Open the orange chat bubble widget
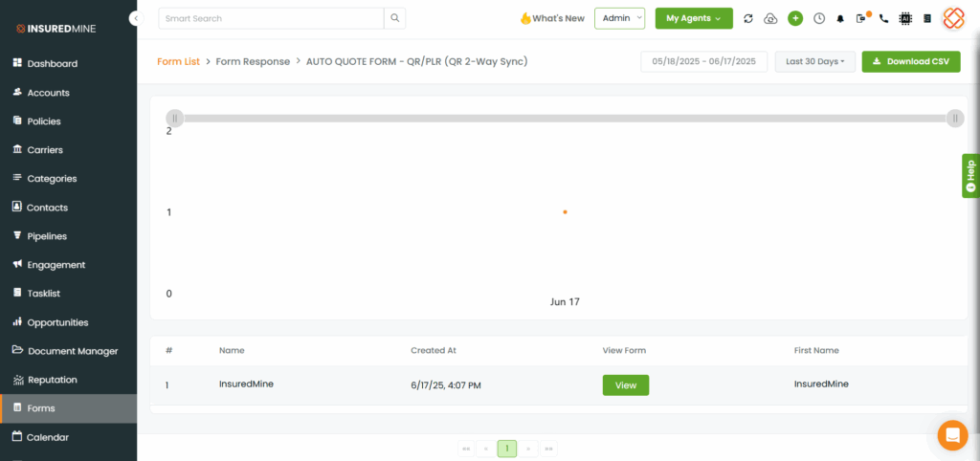This screenshot has height=461, width=980. [x=952, y=435]
